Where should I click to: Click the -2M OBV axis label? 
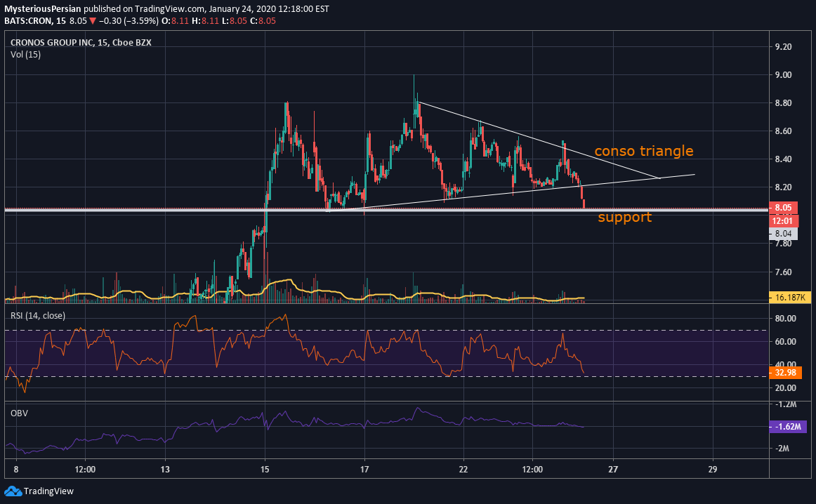click(782, 449)
